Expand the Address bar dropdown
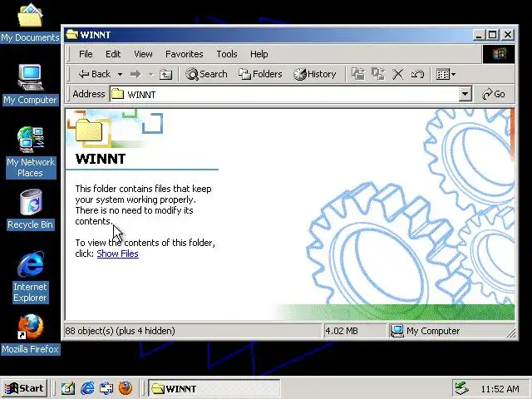Screen dimensions: 532x399 tap(465, 94)
